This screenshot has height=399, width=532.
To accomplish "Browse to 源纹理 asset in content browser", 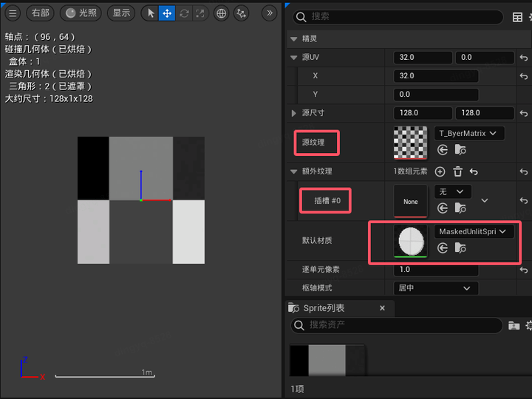I will point(460,149).
